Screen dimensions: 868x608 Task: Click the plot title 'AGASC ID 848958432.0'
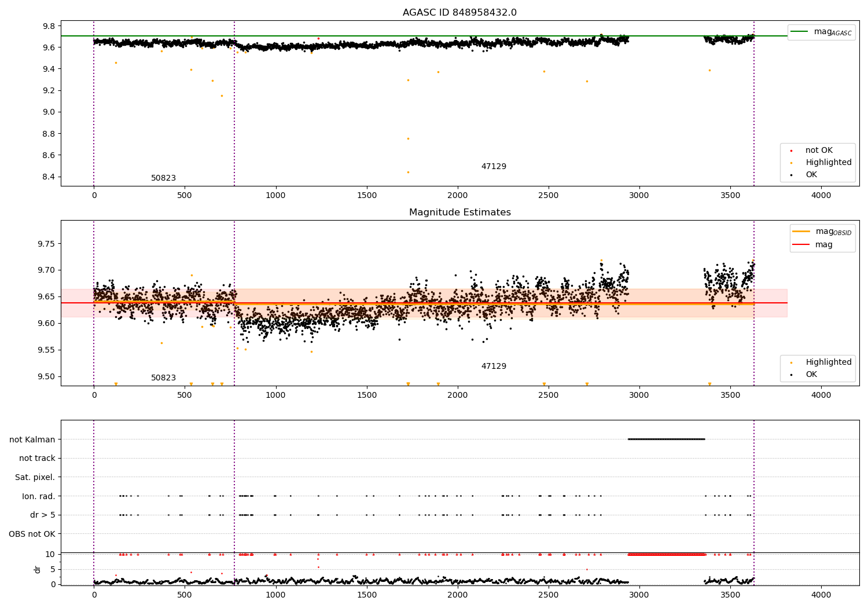point(459,13)
